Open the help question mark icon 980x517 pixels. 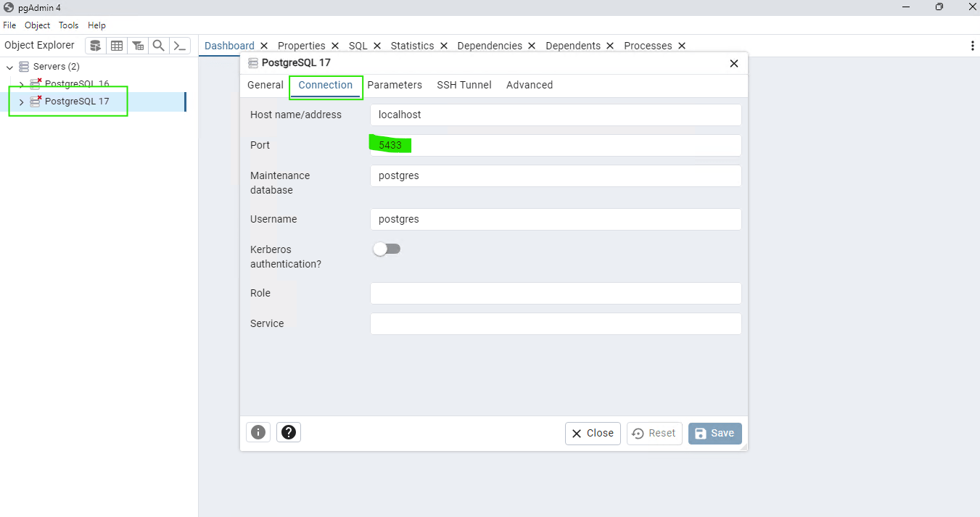pyautogui.click(x=289, y=433)
